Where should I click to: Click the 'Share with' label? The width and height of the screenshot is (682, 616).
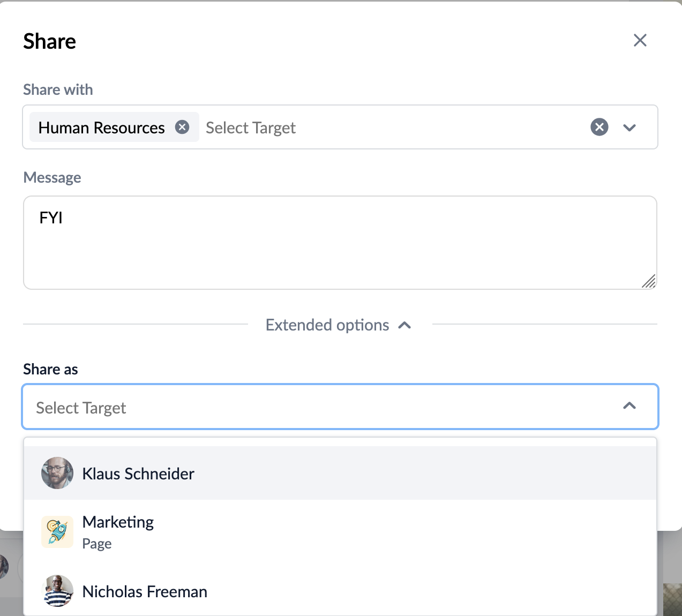(58, 89)
